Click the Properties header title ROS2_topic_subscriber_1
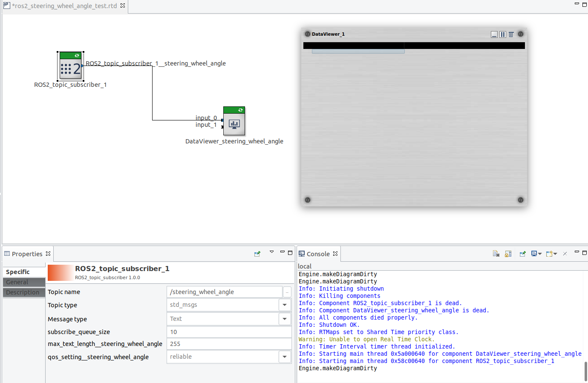The width and height of the screenshot is (588, 383). [x=122, y=269]
